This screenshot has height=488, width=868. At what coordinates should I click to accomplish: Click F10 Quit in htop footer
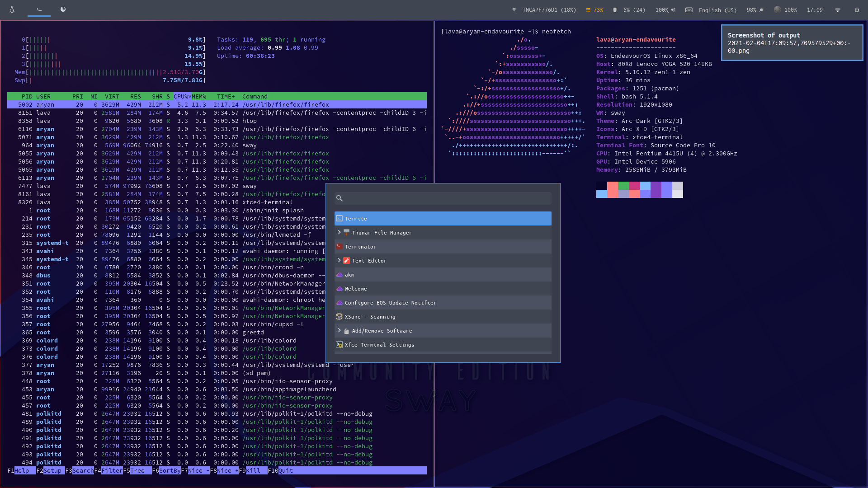tap(285, 471)
